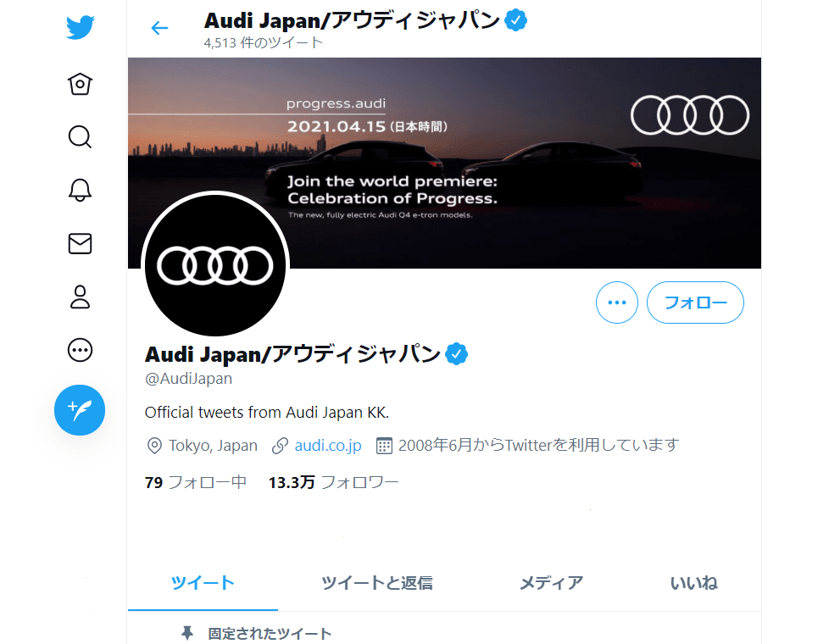Open the Profile person icon
The width and height of the screenshot is (829, 644).
point(80,297)
